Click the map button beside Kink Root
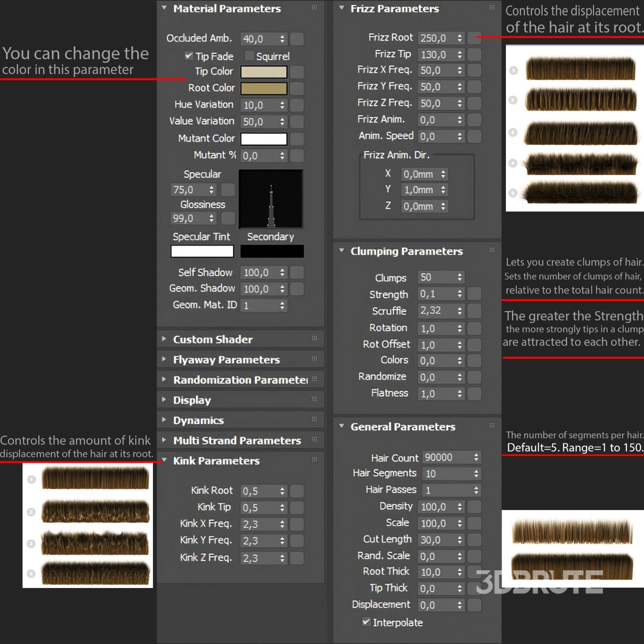This screenshot has width=644, height=644. tap(297, 491)
